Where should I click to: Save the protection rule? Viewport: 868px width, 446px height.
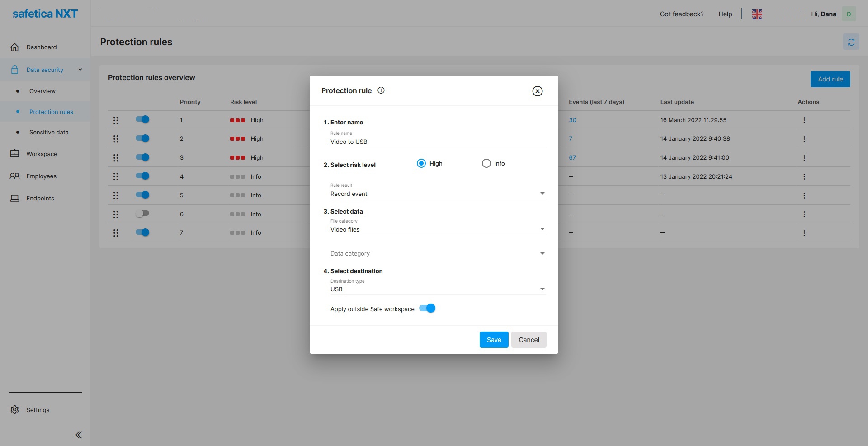[x=494, y=340]
